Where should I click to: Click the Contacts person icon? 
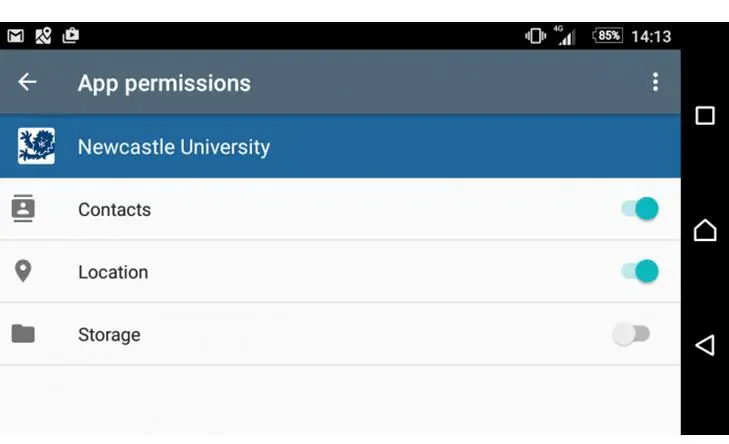pos(23,209)
